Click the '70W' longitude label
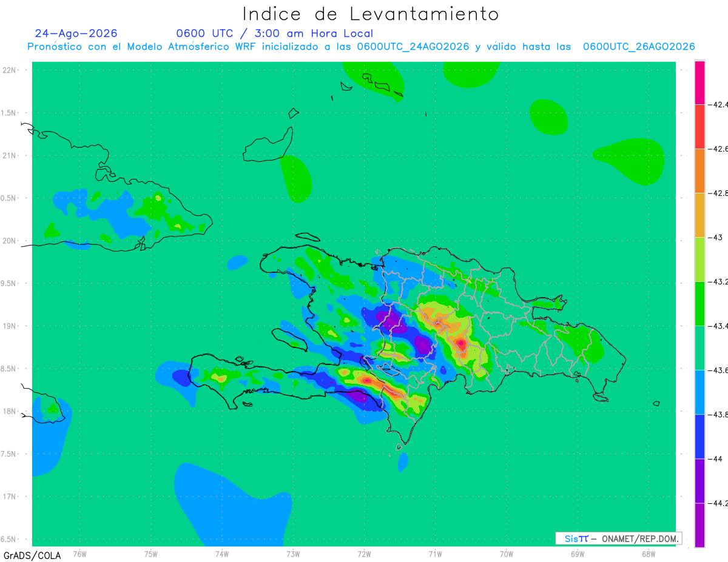 pyautogui.click(x=507, y=554)
